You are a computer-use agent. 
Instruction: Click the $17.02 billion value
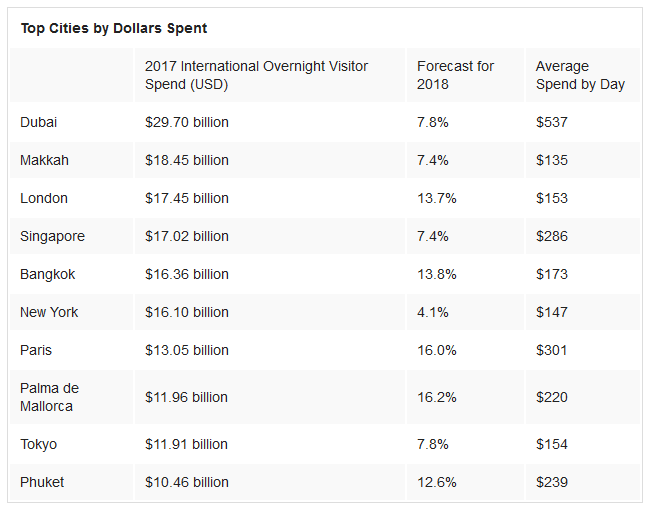[187, 236]
